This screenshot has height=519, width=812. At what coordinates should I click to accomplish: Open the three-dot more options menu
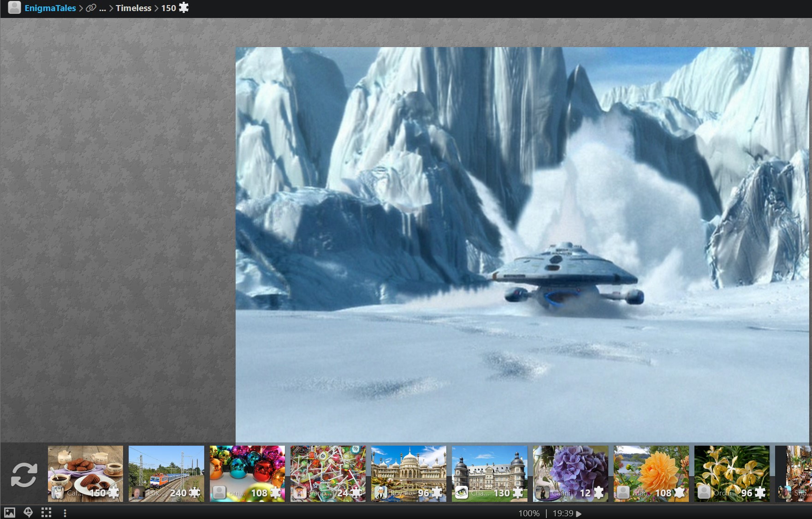coord(65,513)
